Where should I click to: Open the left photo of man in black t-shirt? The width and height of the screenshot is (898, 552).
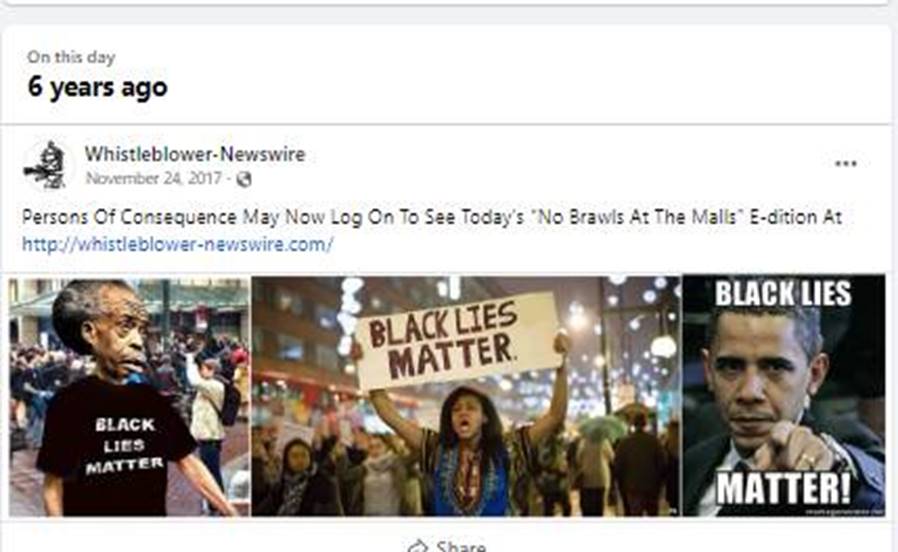coord(129,397)
